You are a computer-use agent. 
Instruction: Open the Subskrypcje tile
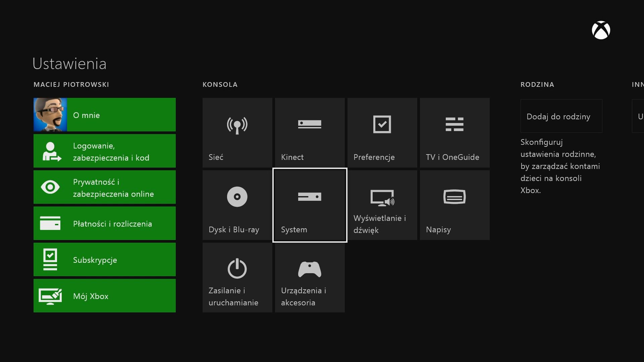point(105,259)
